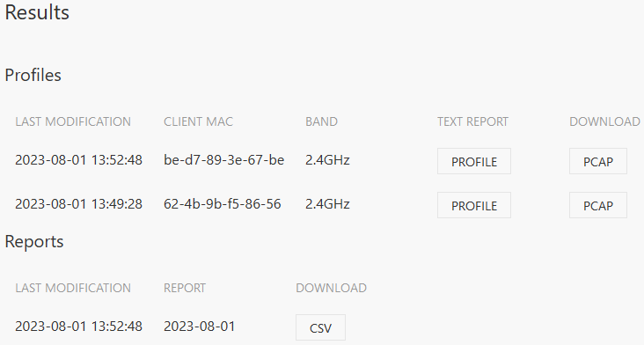The height and width of the screenshot is (345, 644).
Task: Click the Profiles LAST MODIFICATION header
Action: click(73, 121)
